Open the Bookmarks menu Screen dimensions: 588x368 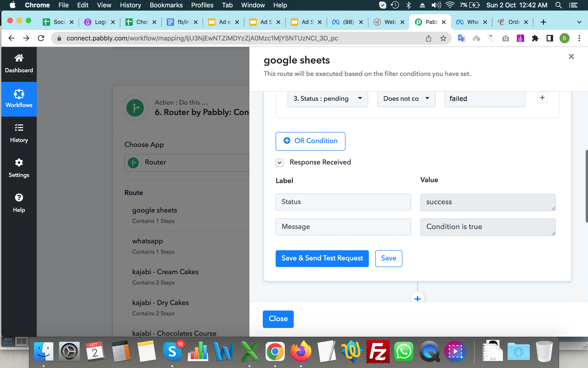[166, 5]
